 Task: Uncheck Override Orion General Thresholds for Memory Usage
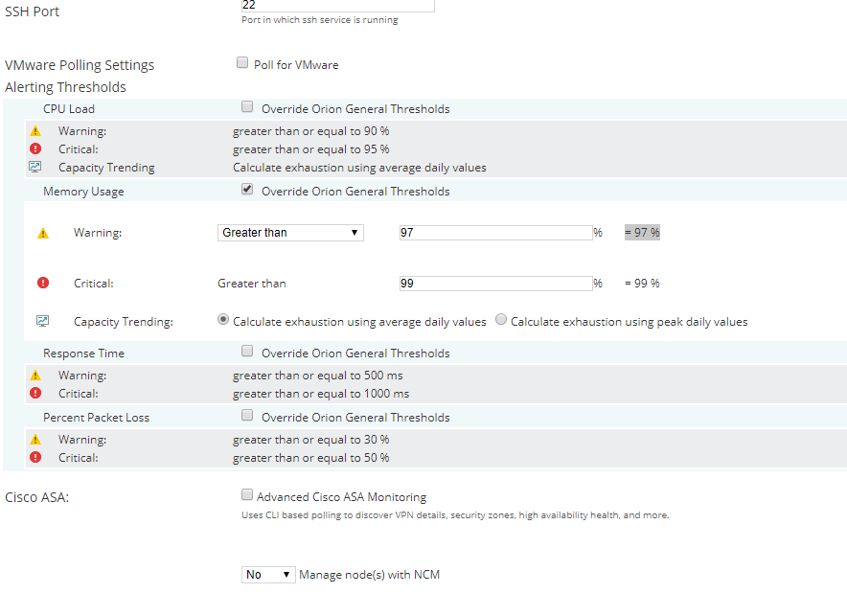pos(247,190)
